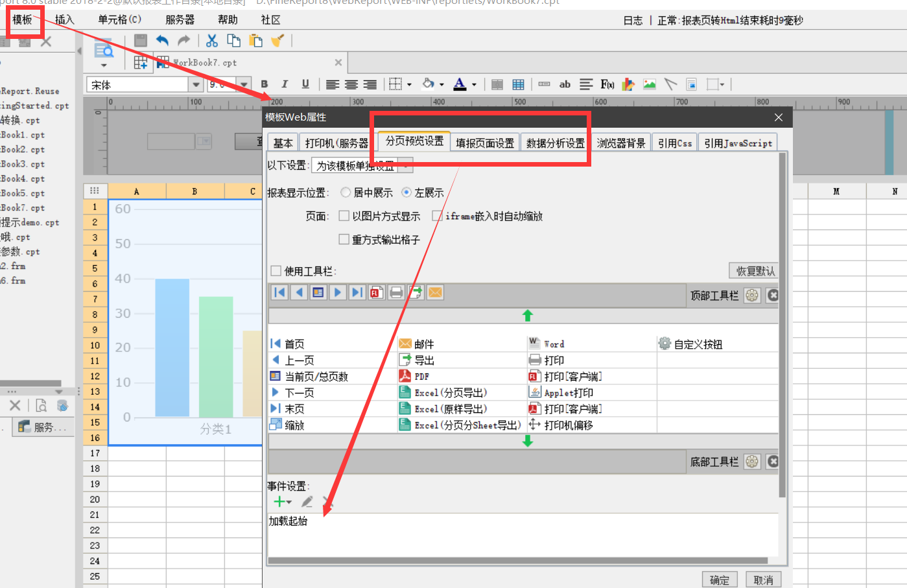Apply font color with the A icon
This screenshot has height=588, width=907.
pyautogui.click(x=460, y=84)
